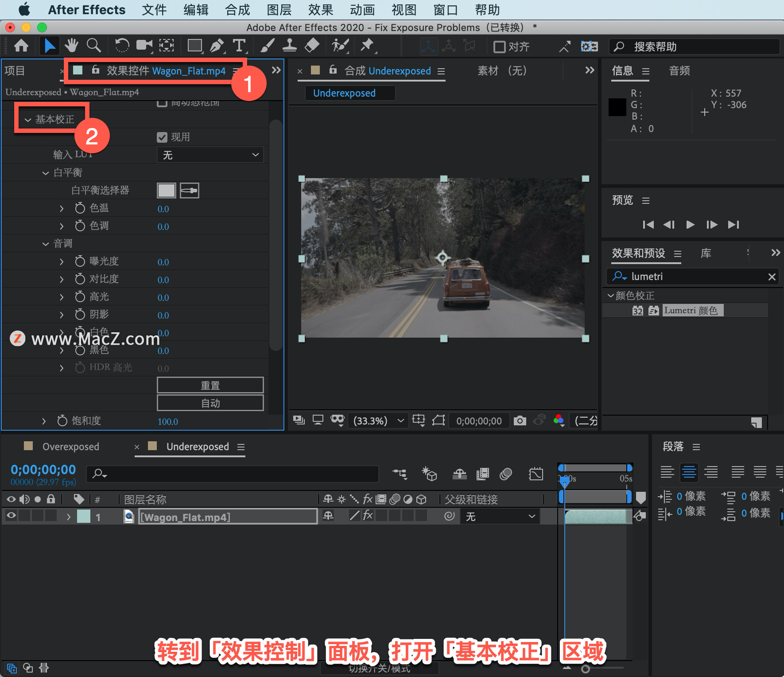Select the Clone Stamp tool

(290, 46)
